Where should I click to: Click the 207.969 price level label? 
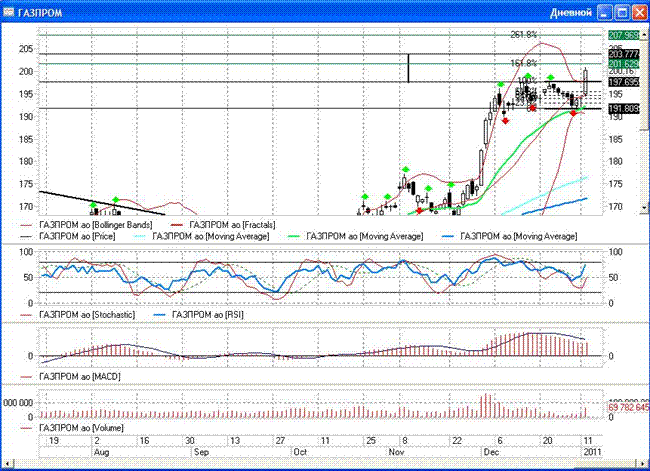[623, 35]
